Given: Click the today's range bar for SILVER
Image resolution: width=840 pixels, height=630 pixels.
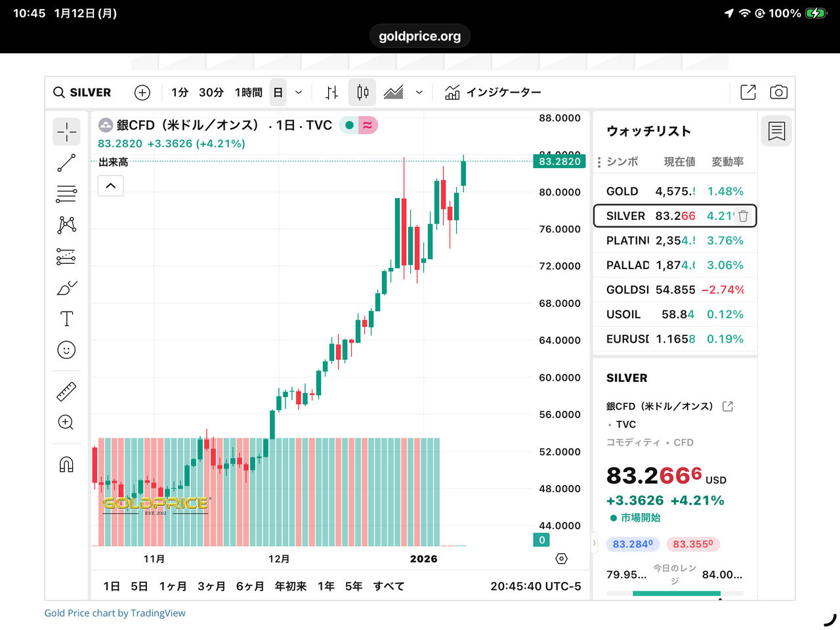Looking at the screenshot, I should (x=675, y=593).
